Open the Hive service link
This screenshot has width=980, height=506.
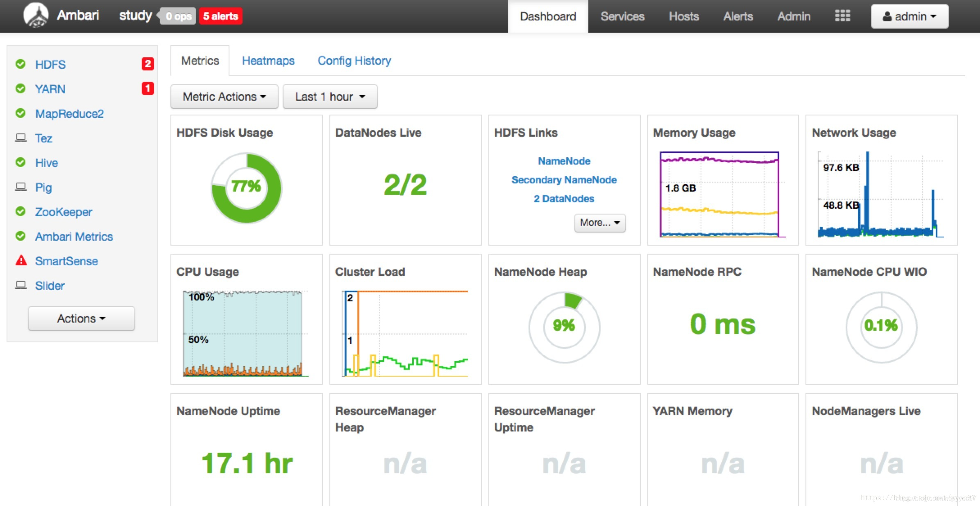pos(47,163)
